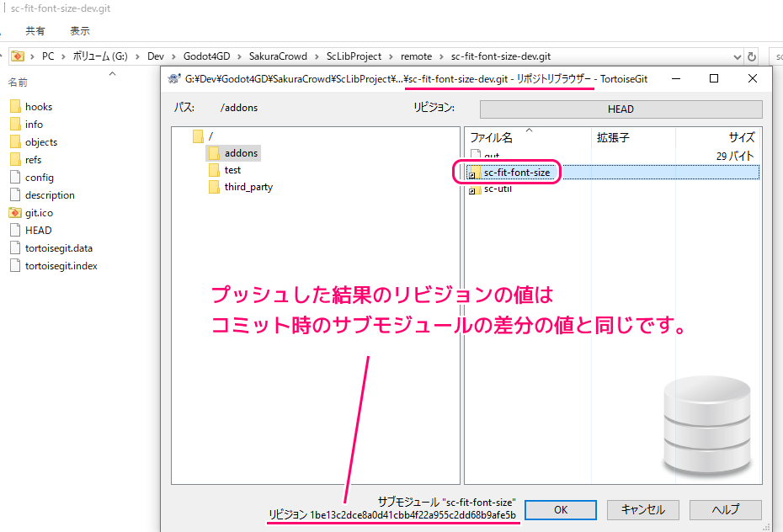Click the sc-fit-font-size submodule icon
This screenshot has width=783, height=532.
click(x=475, y=173)
